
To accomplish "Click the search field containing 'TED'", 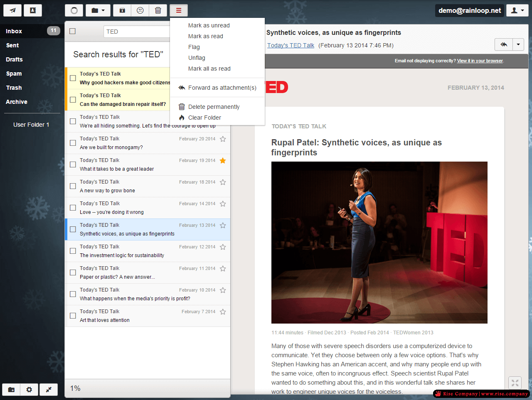I will 137,32.
